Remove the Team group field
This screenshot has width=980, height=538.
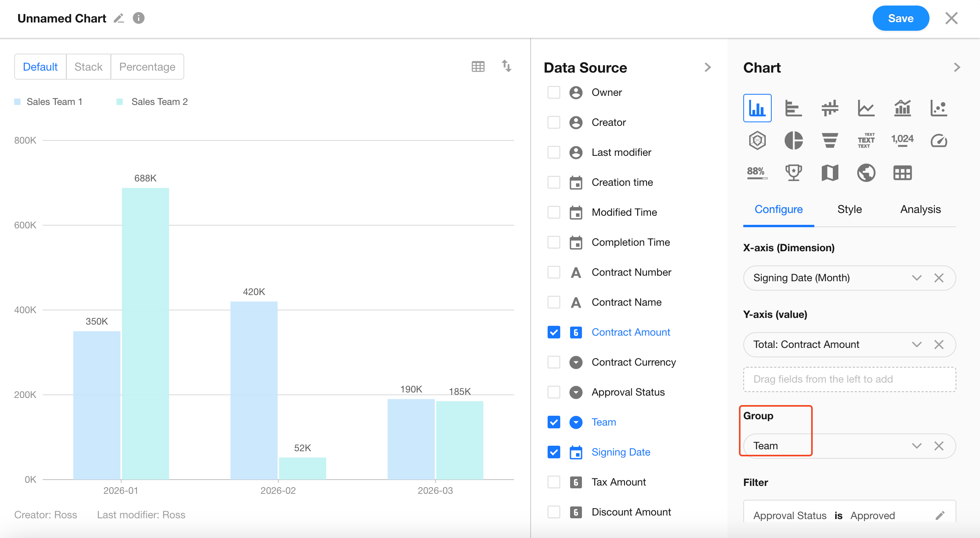(x=939, y=446)
